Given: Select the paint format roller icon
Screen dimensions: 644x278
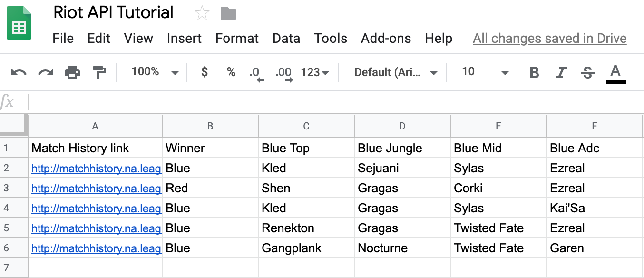Looking at the screenshot, I should tap(99, 72).
